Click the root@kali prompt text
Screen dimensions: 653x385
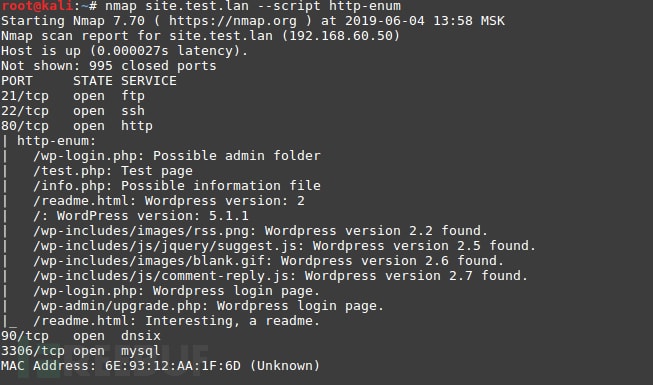tap(37, 6)
